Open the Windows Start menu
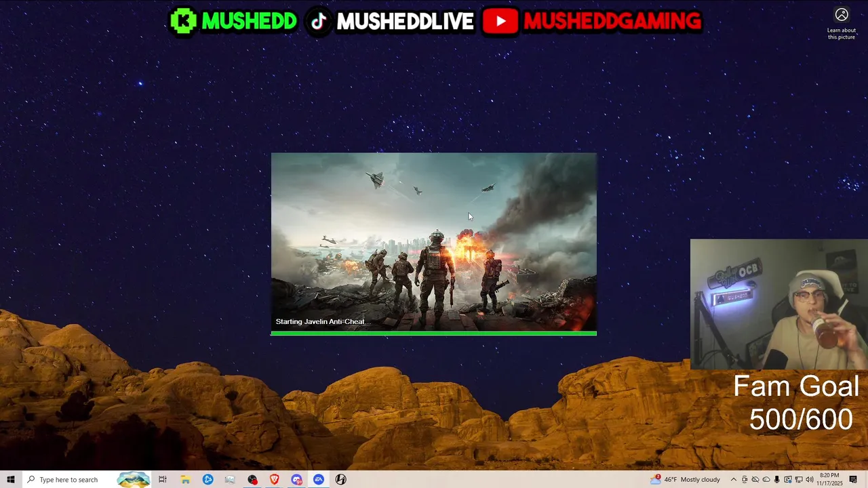Image resolution: width=868 pixels, height=488 pixels. 10,479
